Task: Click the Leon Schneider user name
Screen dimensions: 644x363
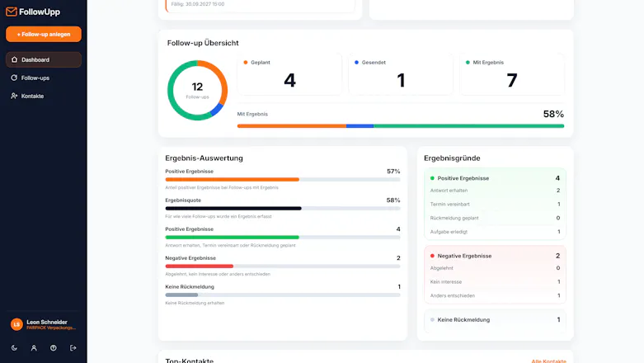Action: point(47,322)
